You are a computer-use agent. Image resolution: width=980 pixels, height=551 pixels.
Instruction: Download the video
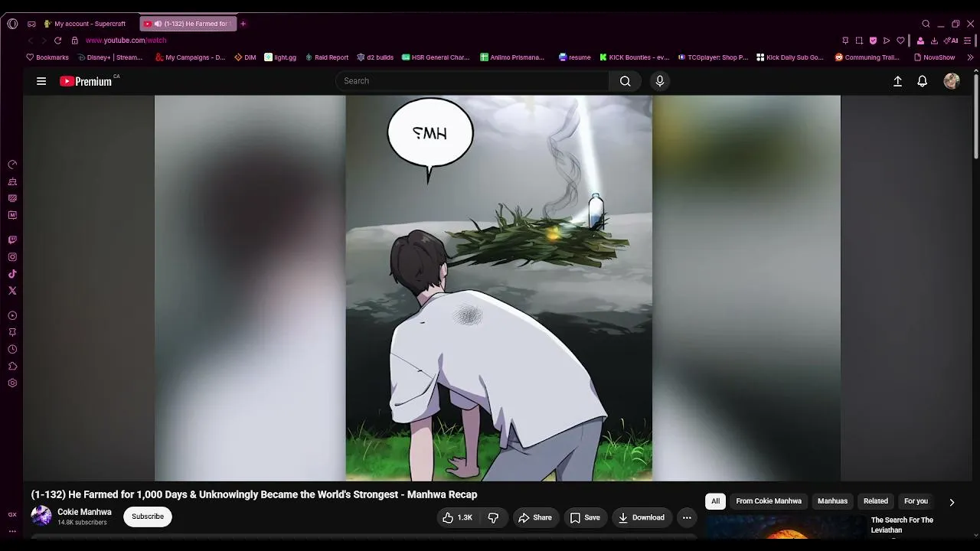coord(642,518)
